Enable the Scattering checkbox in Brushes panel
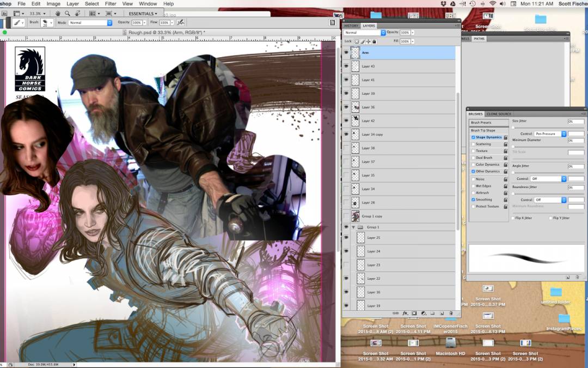 pos(473,144)
